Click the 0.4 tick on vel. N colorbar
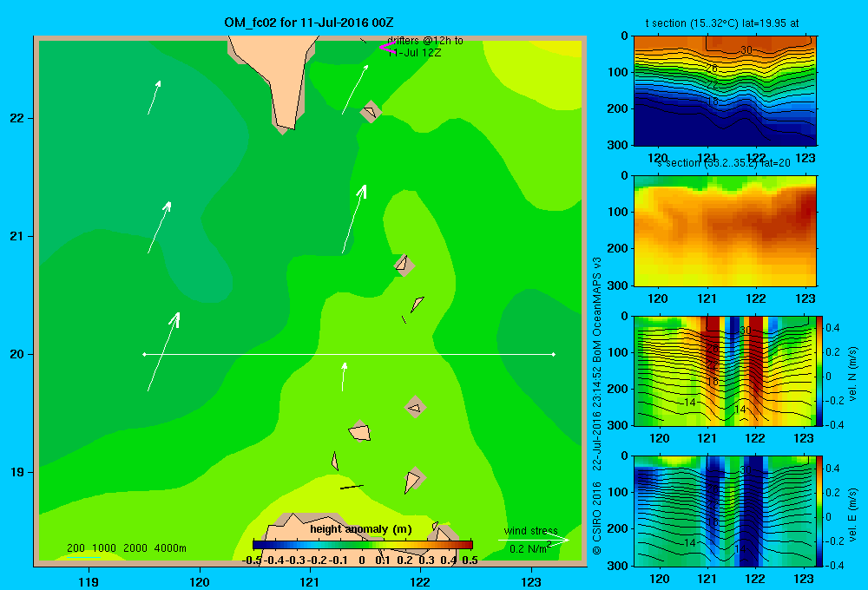 tap(833, 328)
